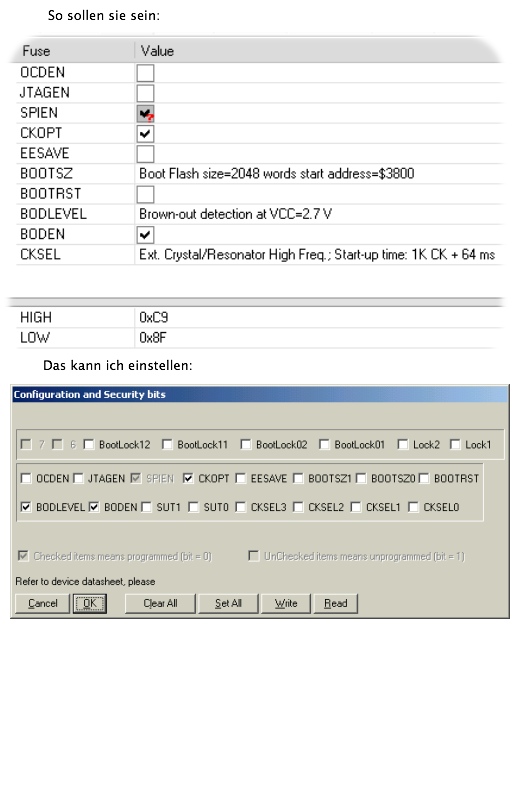The width and height of the screenshot is (512, 800).
Task: Check the CKSEL3 bit
Action: click(241, 507)
